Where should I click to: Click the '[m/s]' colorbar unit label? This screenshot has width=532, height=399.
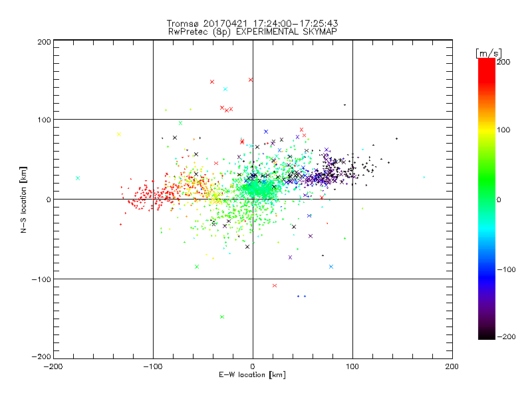(489, 54)
